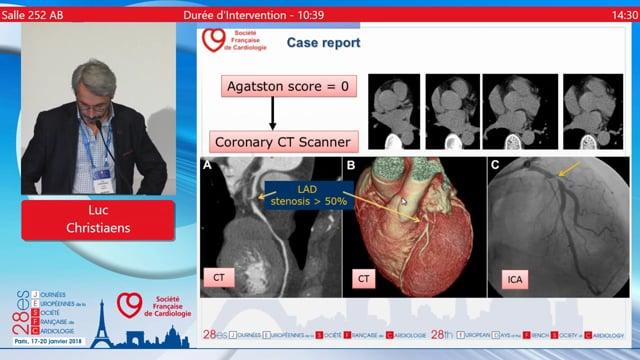Click the Société Française de Cardiologie slide logo
The height and width of the screenshot is (360, 640).
pyautogui.click(x=234, y=40)
